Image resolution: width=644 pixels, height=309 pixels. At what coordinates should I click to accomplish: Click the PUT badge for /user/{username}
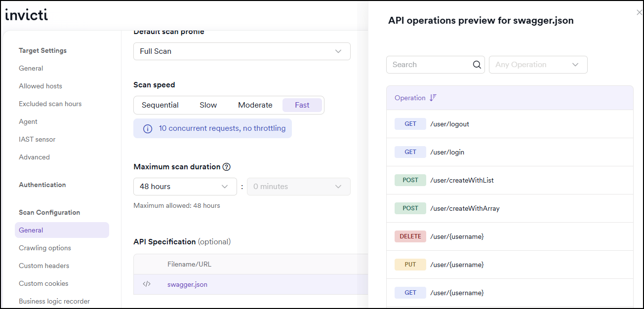pyautogui.click(x=410, y=264)
